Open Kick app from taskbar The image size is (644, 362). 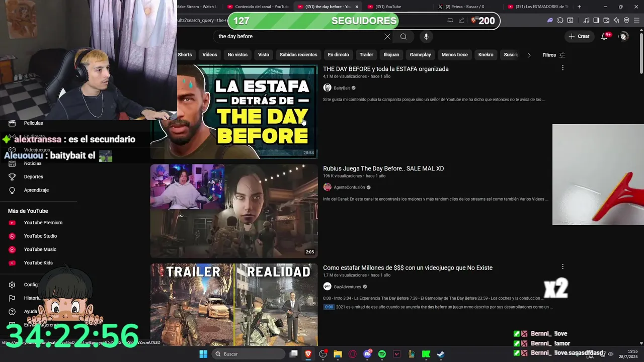(426, 354)
